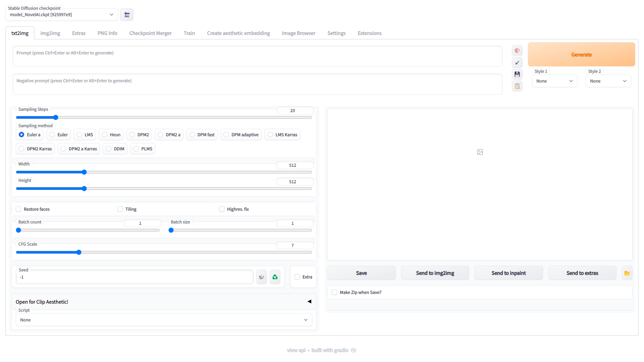
Task: Click the Send to inpaint button
Action: (x=508, y=273)
